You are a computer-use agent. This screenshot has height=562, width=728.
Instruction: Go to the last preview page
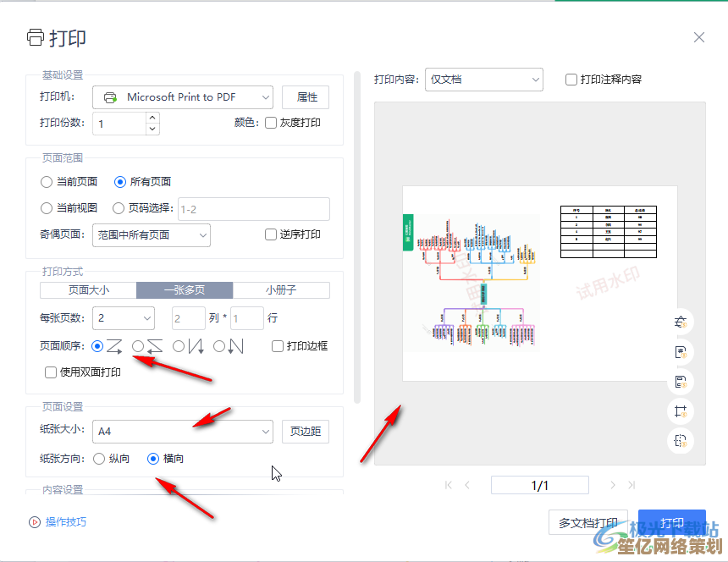631,485
